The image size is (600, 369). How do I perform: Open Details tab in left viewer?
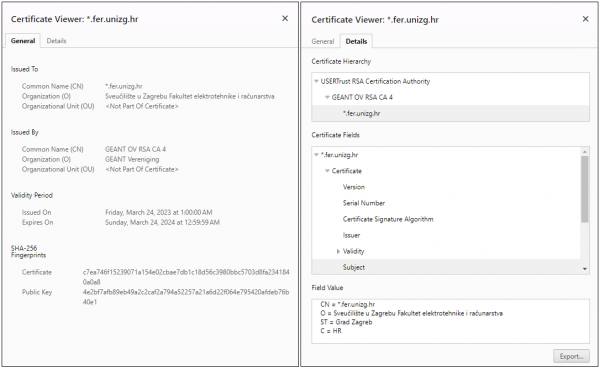56,41
